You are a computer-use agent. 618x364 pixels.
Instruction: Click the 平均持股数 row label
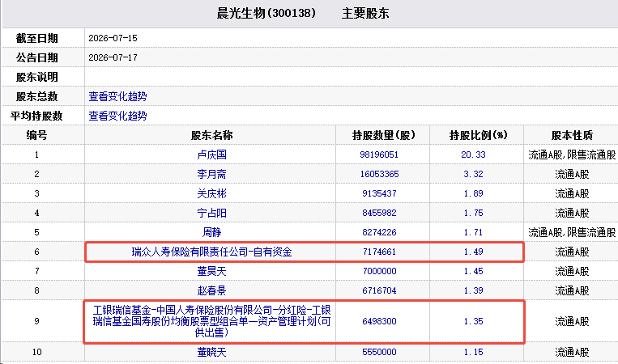click(36, 116)
